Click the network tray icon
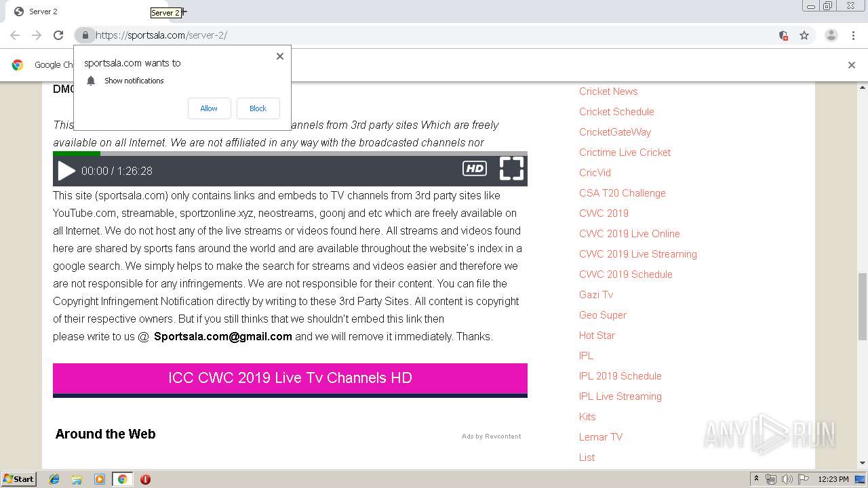Viewport: 868px width, 488px height. 771,479
